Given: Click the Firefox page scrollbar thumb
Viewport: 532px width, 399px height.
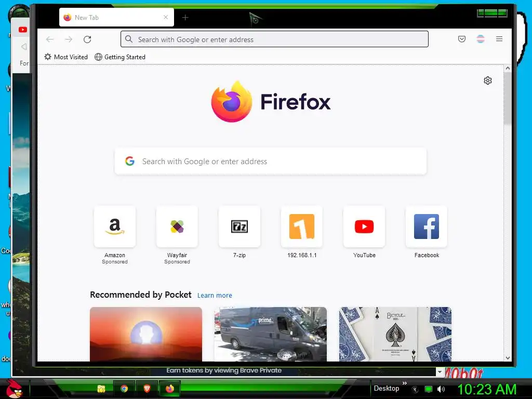Looking at the screenshot, I should pos(508,98).
